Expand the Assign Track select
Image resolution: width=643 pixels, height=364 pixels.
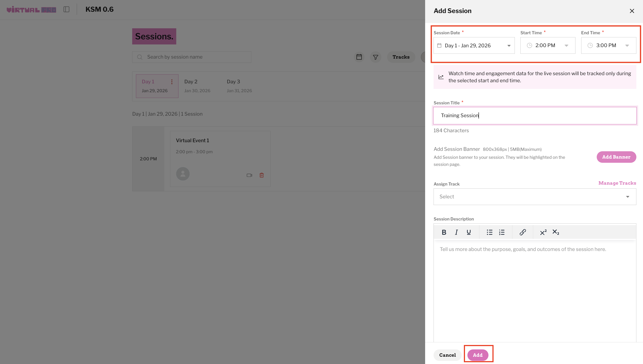(535, 197)
